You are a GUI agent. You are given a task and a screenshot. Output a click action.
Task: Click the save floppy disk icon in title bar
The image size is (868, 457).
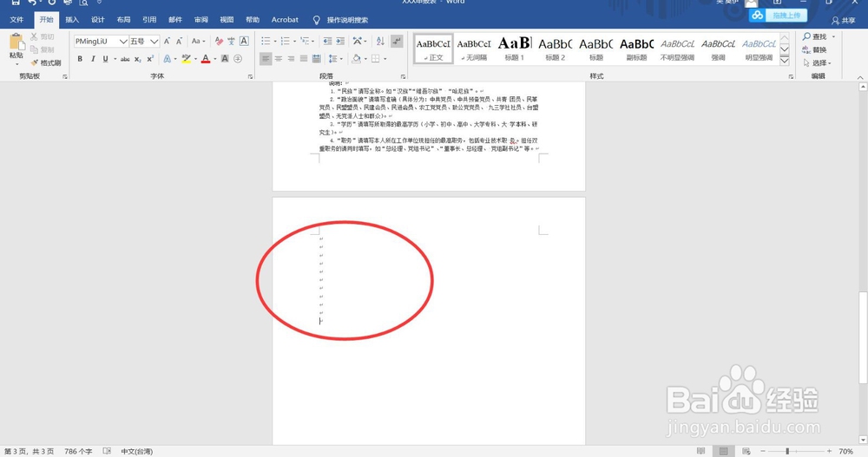(16, 3)
